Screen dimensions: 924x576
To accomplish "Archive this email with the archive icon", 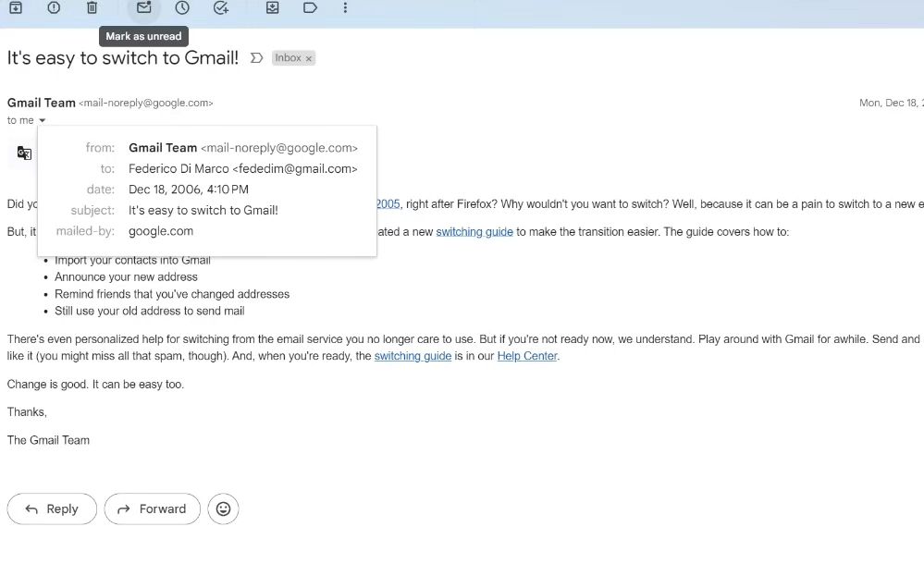I will [x=16, y=7].
